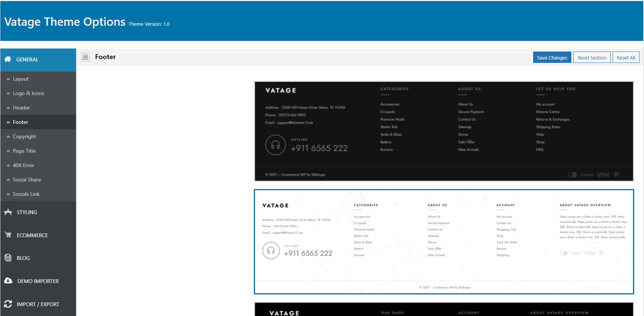Click the Theme Version: 1.0 label
Screen dimensions: 644x316
pos(149,24)
